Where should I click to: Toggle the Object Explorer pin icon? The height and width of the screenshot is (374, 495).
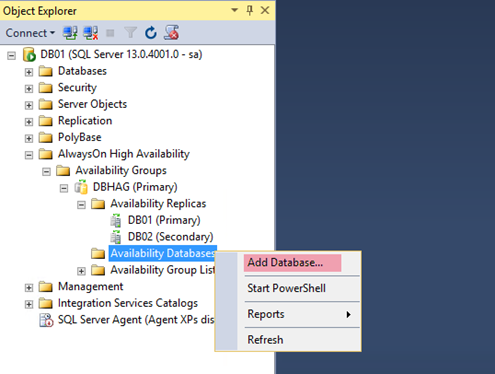249,10
